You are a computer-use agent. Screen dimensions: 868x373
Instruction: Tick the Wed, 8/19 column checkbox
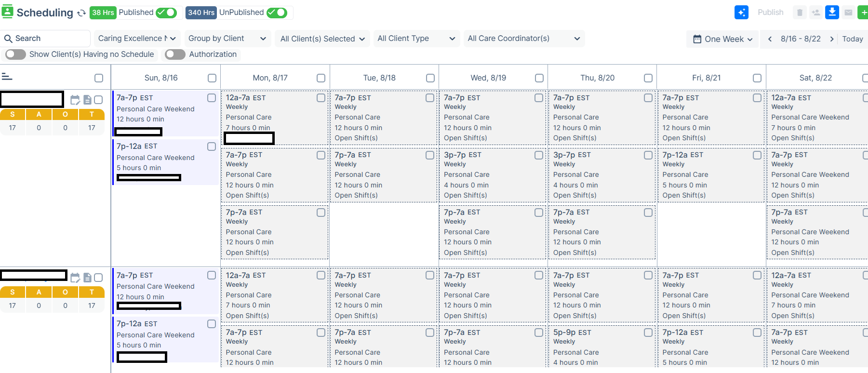pyautogui.click(x=539, y=78)
